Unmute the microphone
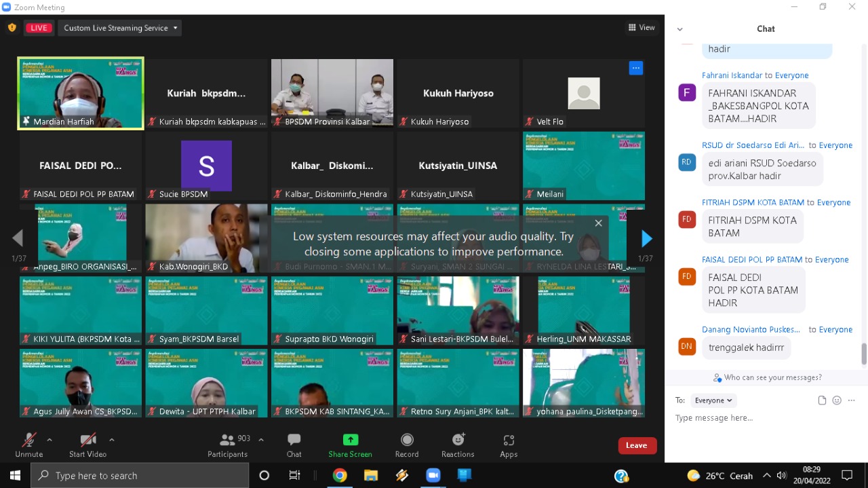Screen dimensions: 868x488 [x=28, y=445]
